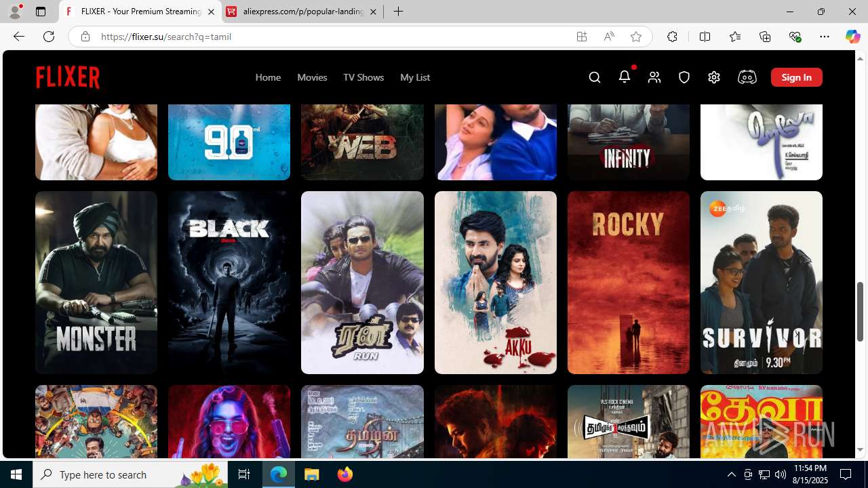Open the browser Extensions puzzle icon
Viewport: 868px width, 488px height.
[672, 37]
